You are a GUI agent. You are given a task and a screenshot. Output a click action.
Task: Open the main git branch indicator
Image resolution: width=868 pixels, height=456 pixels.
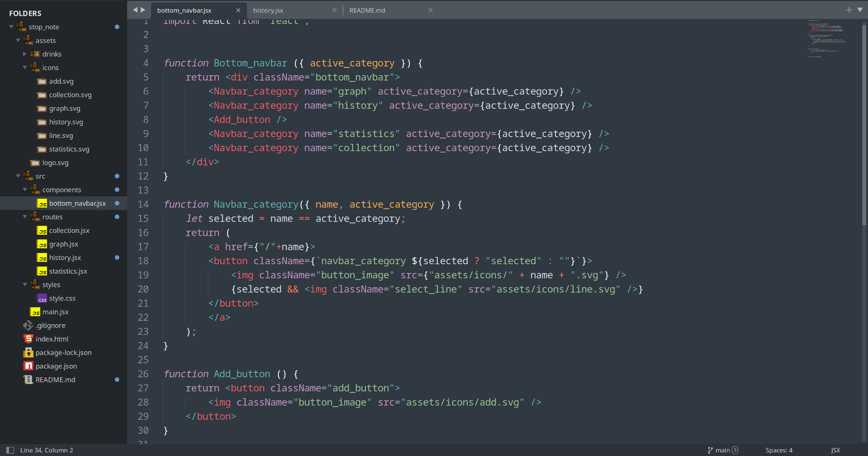pyautogui.click(x=723, y=450)
